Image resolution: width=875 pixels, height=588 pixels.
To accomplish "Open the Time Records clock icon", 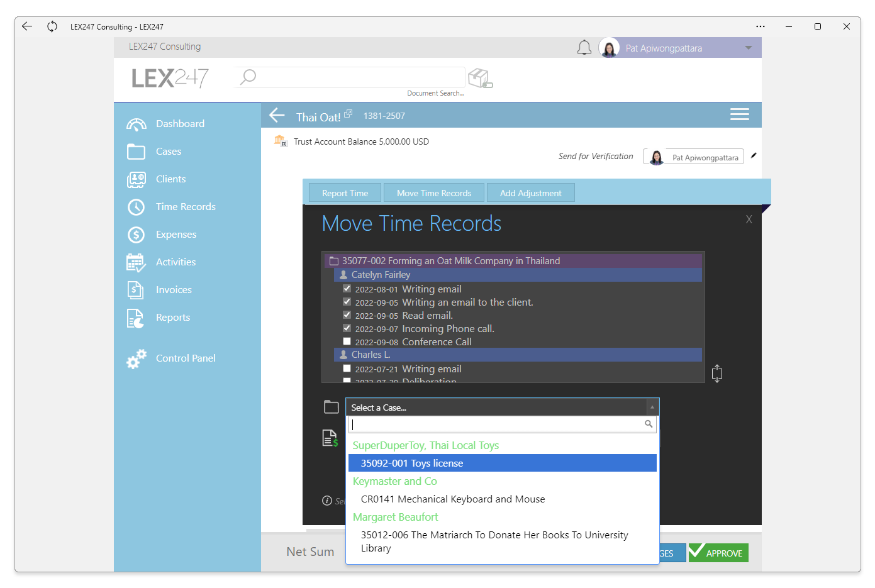I will point(137,207).
